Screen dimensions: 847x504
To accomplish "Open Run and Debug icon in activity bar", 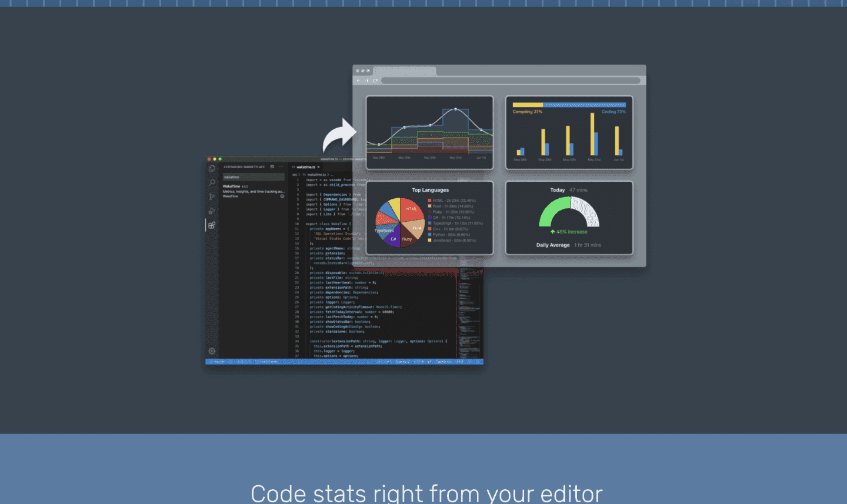I will 212,211.
